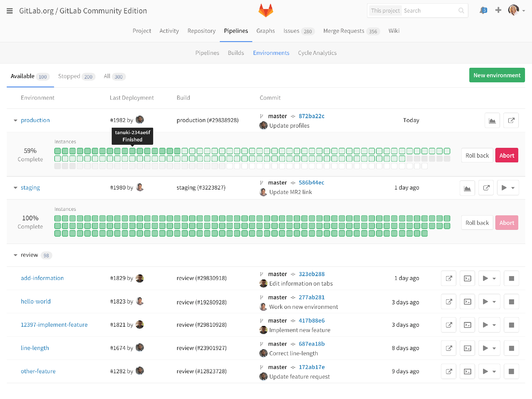Screen dimensions: 532x399
Task: Click the GitLab fox logo
Action: tap(266, 10)
